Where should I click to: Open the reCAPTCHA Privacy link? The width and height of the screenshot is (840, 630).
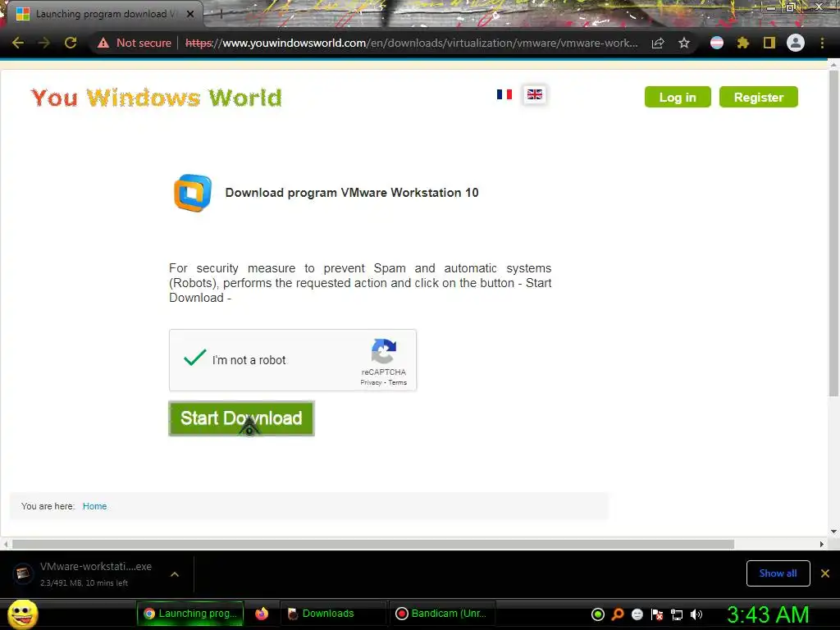tap(371, 382)
